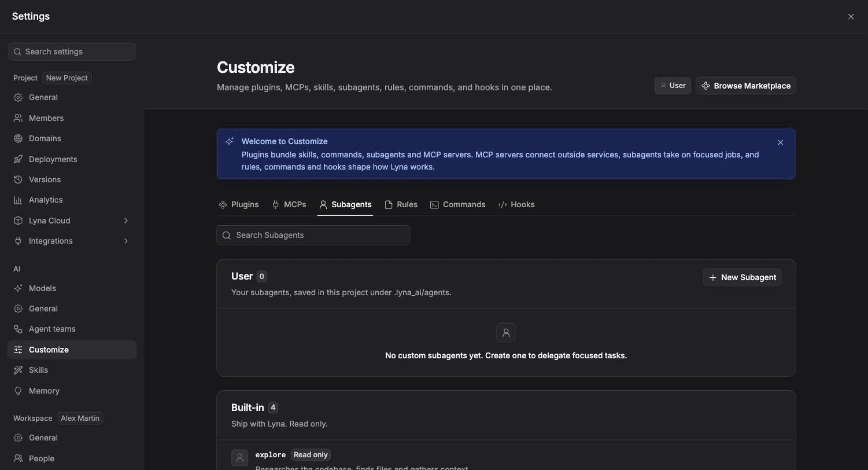
Task: Click the explore subagent avatar icon
Action: (239, 458)
